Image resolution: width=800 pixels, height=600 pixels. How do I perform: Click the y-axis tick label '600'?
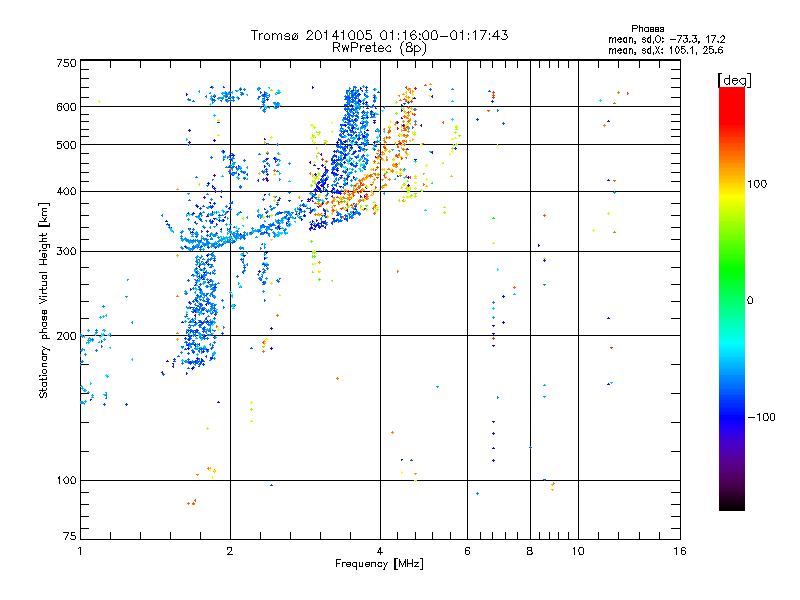point(66,107)
